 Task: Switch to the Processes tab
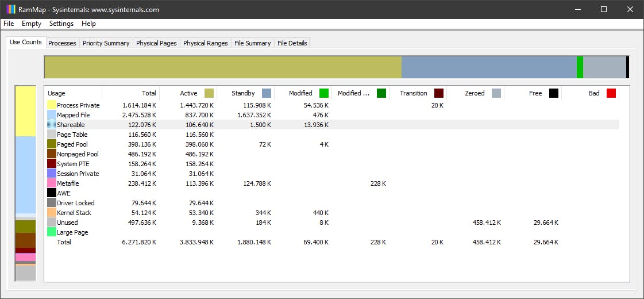pyautogui.click(x=63, y=43)
